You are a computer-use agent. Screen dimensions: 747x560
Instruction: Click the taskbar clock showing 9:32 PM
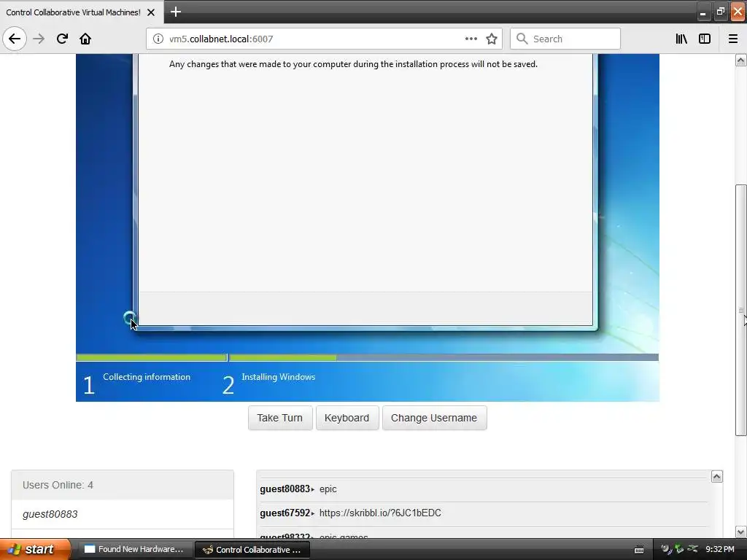coord(719,549)
